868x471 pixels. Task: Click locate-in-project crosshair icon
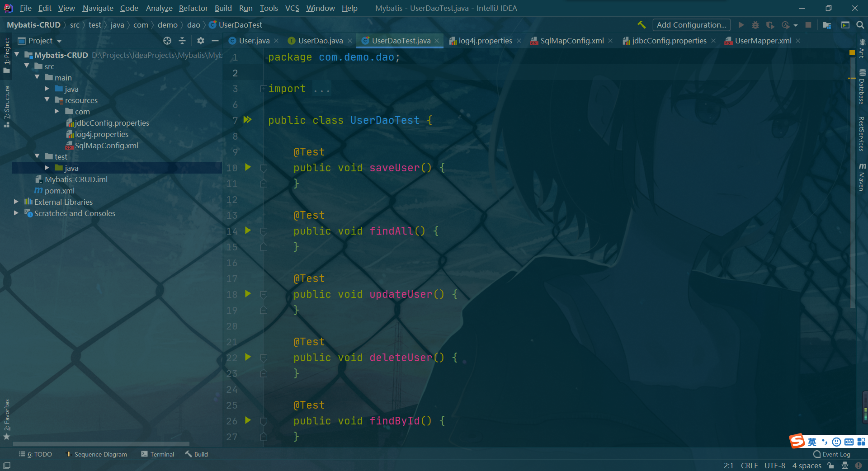click(x=167, y=41)
